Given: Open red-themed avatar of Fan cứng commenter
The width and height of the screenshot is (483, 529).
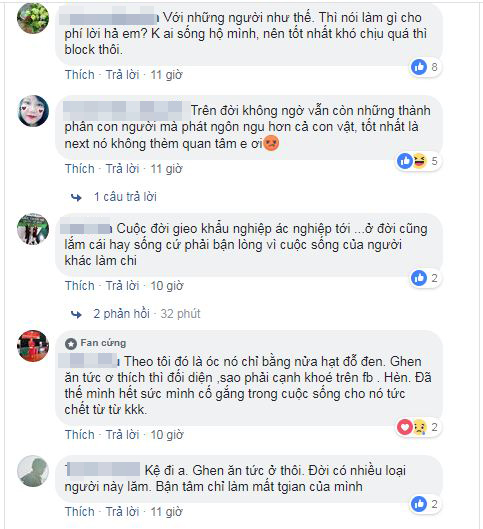Looking at the screenshot, I should tap(33, 346).
